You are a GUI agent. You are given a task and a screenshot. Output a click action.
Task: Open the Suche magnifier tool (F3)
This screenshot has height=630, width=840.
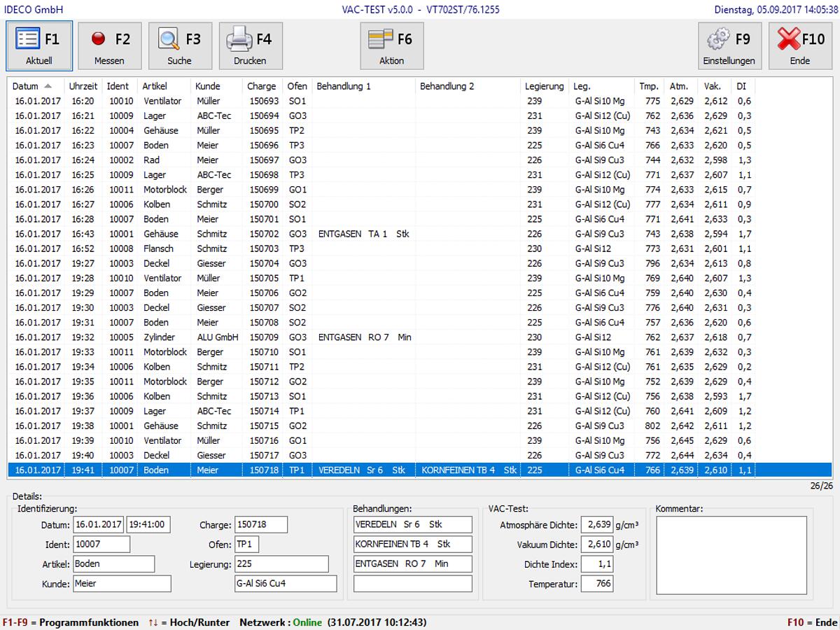(x=180, y=46)
